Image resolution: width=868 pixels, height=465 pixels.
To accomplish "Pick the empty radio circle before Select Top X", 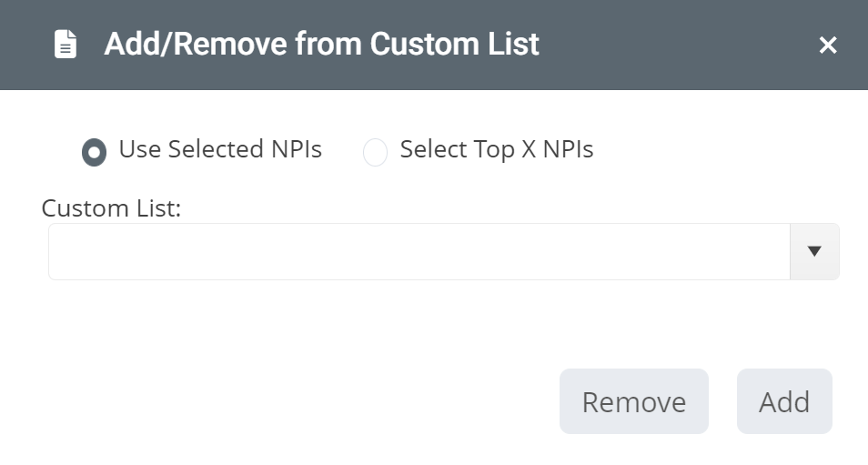I will (x=375, y=152).
